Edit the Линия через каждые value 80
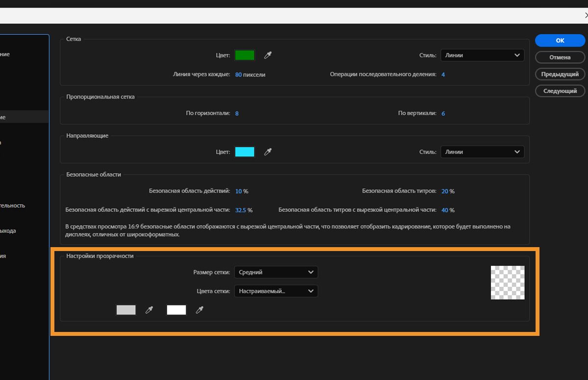The image size is (588, 380). click(239, 75)
